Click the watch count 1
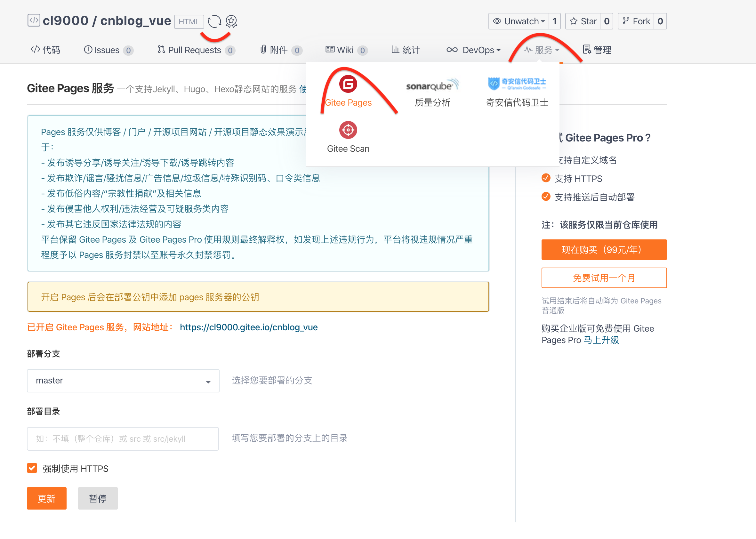The image size is (756, 539). [555, 21]
